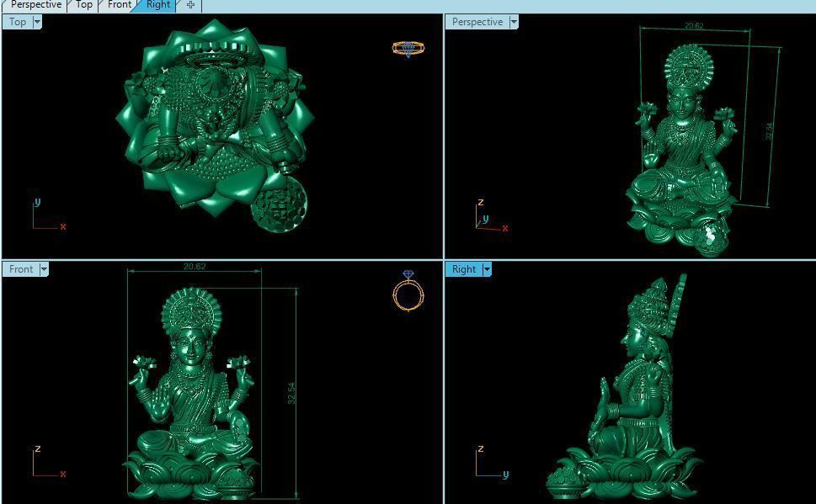Click the 20.62 dimension in Perspective viewport
This screenshot has height=504, width=816.
point(694,25)
